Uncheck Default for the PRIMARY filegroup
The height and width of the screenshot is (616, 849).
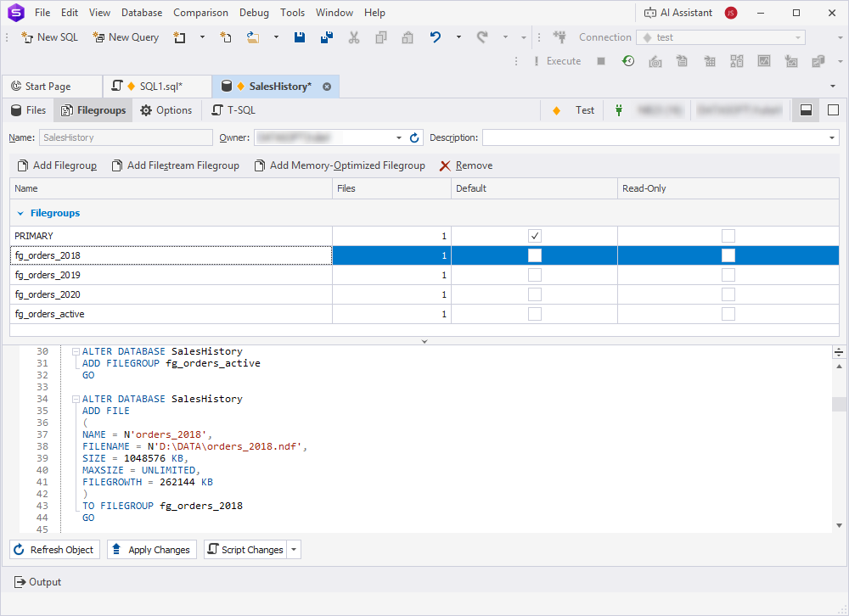coord(534,235)
